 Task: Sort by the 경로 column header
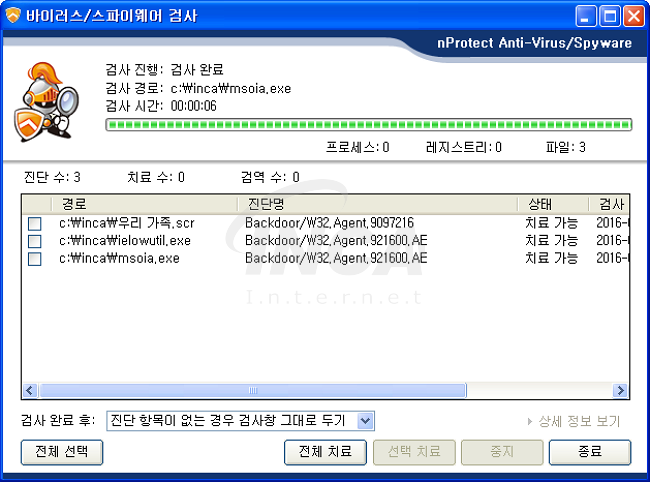pos(145,204)
